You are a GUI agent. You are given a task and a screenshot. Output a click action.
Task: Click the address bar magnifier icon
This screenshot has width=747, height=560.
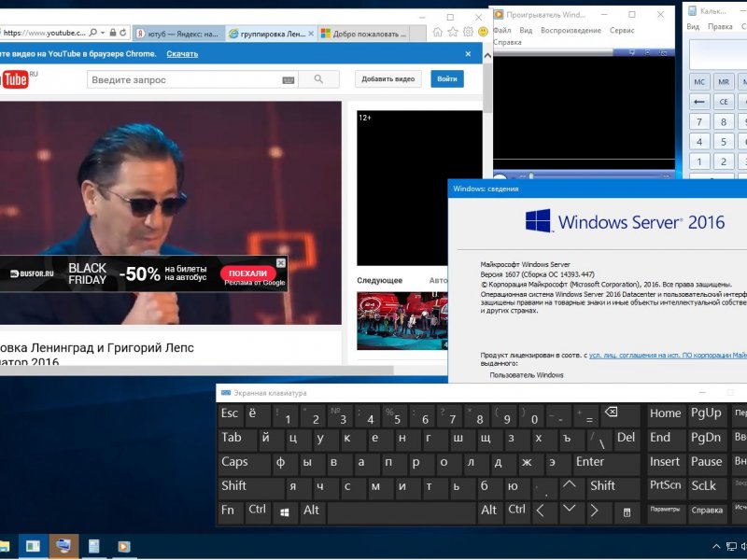click(x=92, y=33)
